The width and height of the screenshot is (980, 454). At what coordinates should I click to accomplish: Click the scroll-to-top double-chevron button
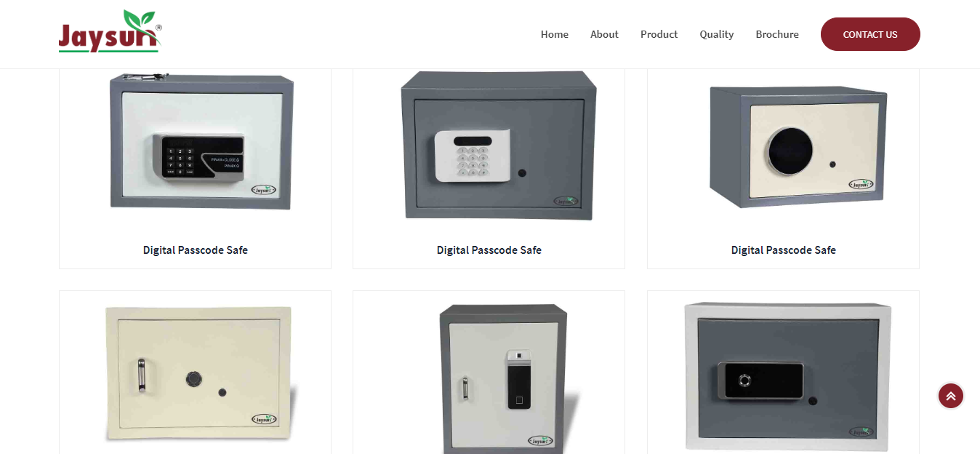pyautogui.click(x=951, y=396)
